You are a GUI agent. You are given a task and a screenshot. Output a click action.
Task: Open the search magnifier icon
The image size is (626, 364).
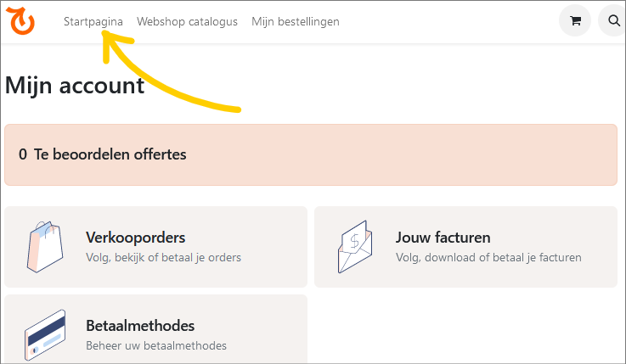pos(614,21)
